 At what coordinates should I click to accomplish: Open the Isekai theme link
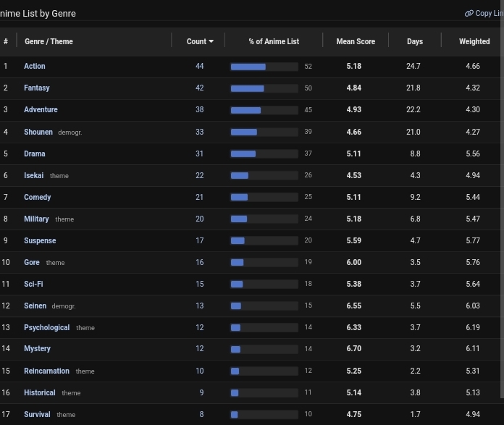[x=33, y=175]
